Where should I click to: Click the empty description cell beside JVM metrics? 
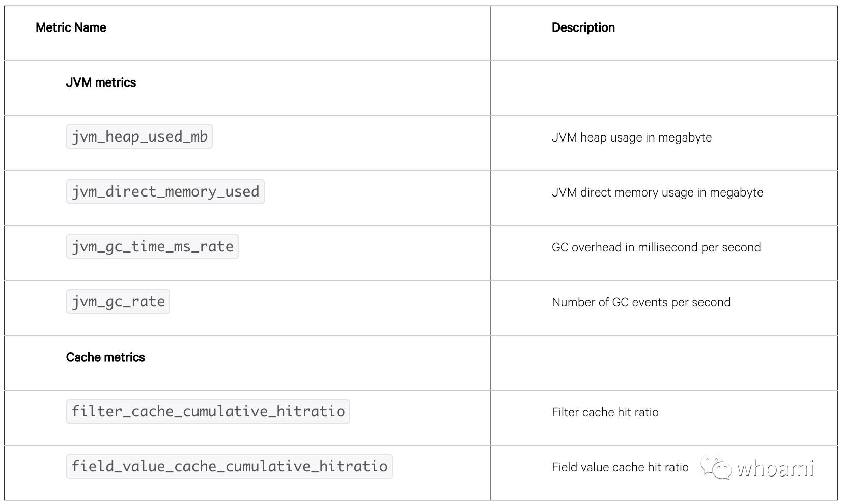pyautogui.click(x=664, y=88)
